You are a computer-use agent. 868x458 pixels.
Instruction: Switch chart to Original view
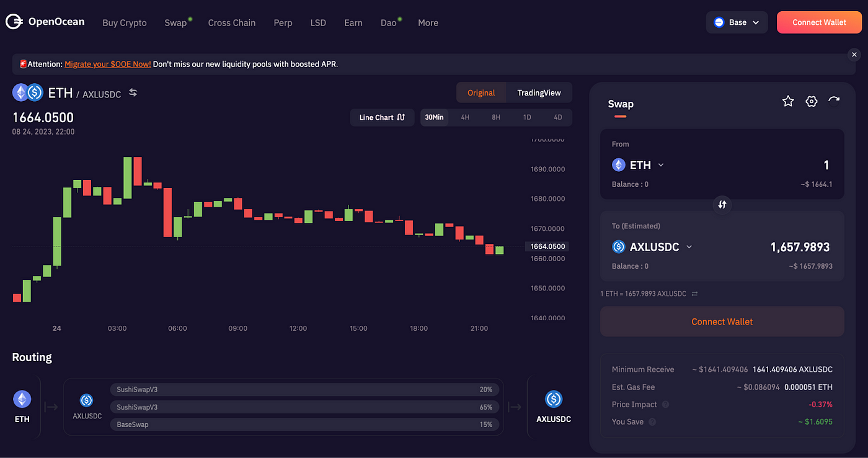(481, 92)
